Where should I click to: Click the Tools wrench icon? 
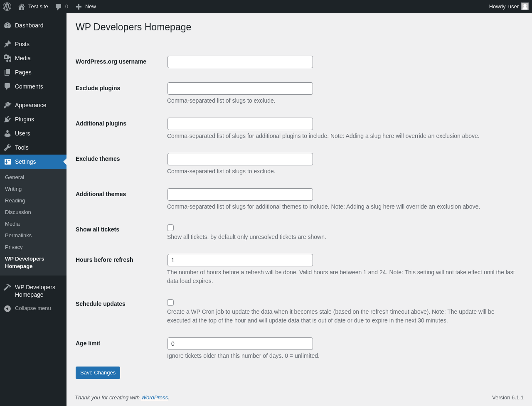[7, 148]
